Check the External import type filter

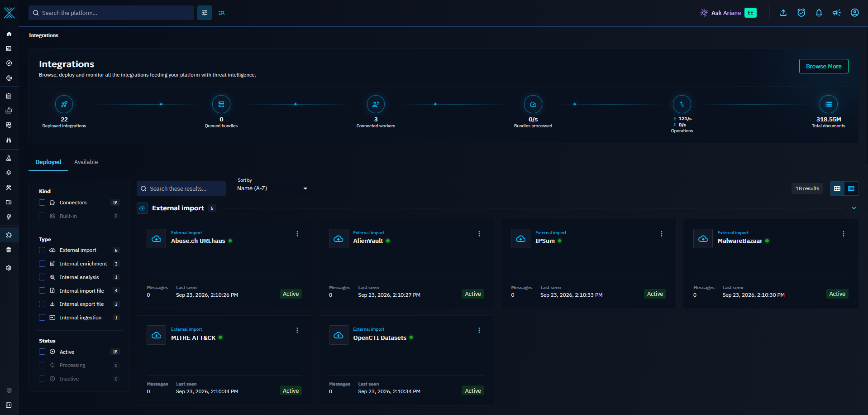[x=42, y=250]
